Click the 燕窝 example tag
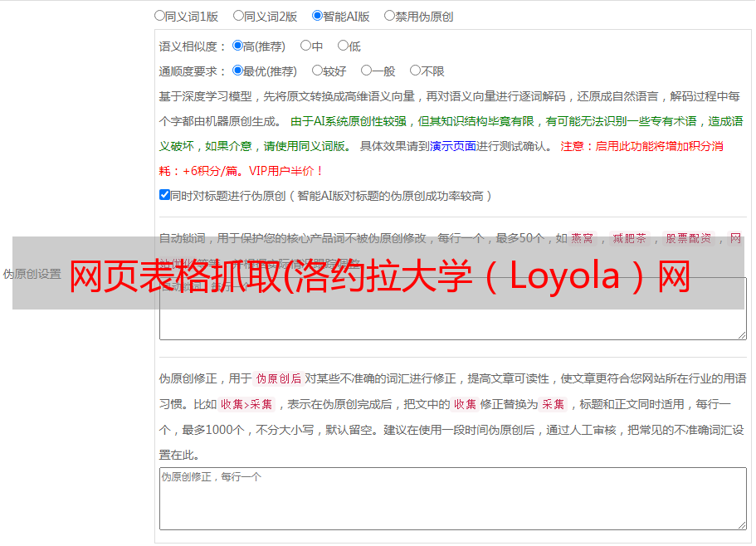The height and width of the screenshot is (546, 756). tap(582, 238)
